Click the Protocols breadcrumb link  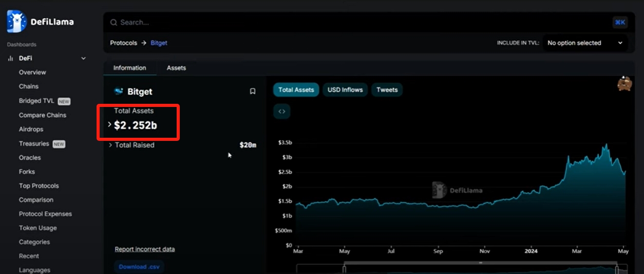(x=124, y=43)
